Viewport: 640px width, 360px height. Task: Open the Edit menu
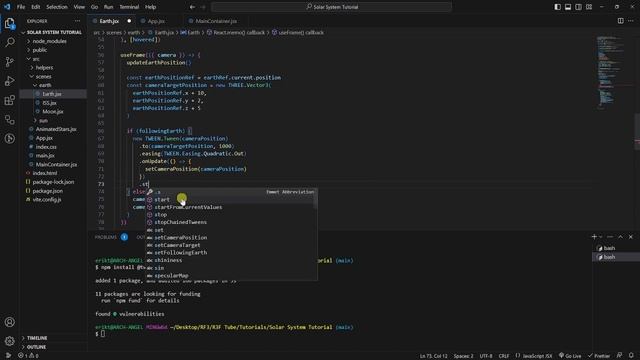[36, 7]
